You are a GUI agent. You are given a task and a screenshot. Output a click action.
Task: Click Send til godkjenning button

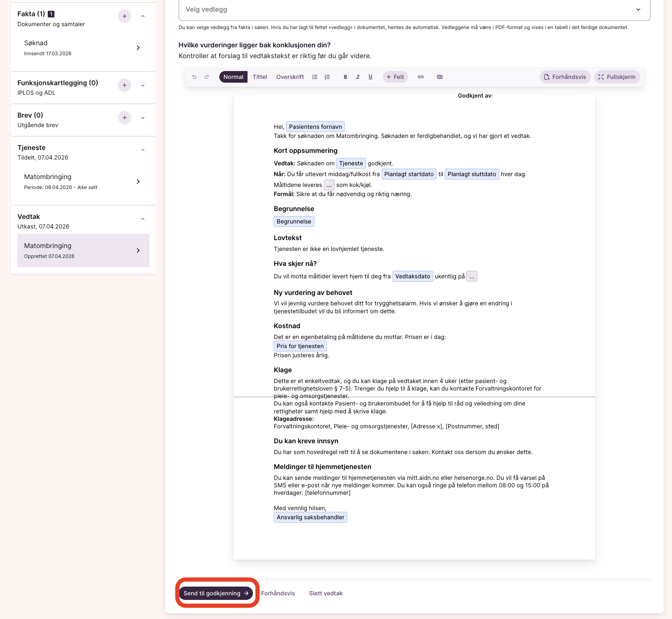216,593
